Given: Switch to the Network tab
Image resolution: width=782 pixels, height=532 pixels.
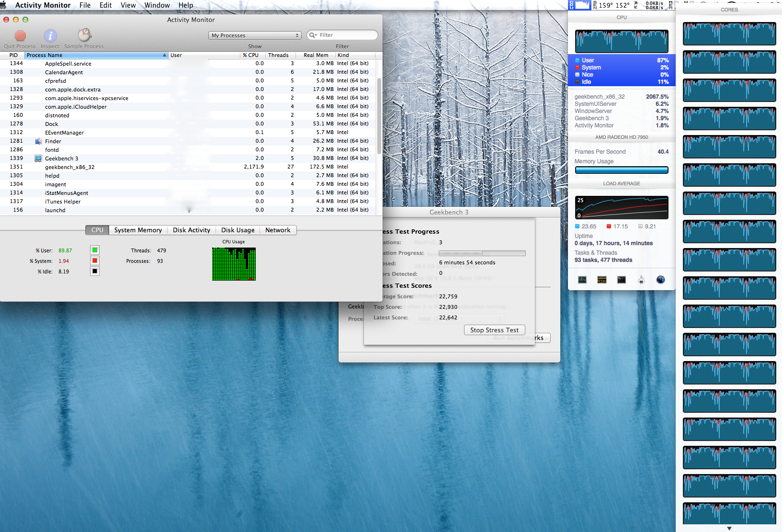Looking at the screenshot, I should [x=278, y=230].
